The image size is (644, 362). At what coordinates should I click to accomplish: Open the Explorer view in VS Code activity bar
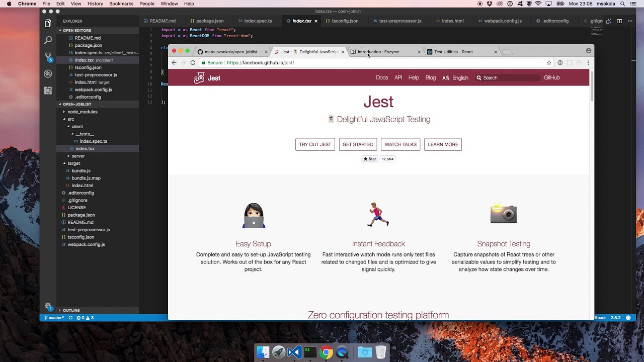coord(48,24)
